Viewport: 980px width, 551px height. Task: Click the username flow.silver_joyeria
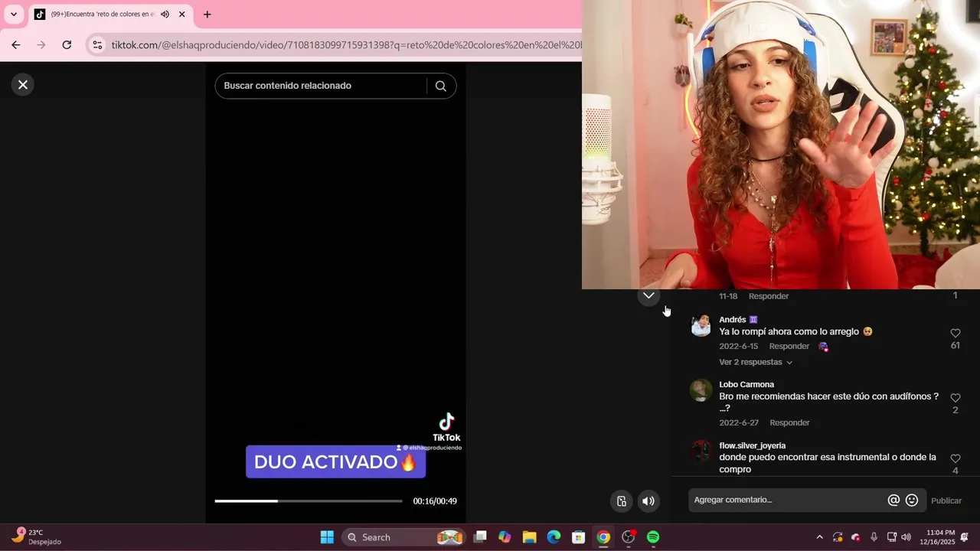coord(753,445)
